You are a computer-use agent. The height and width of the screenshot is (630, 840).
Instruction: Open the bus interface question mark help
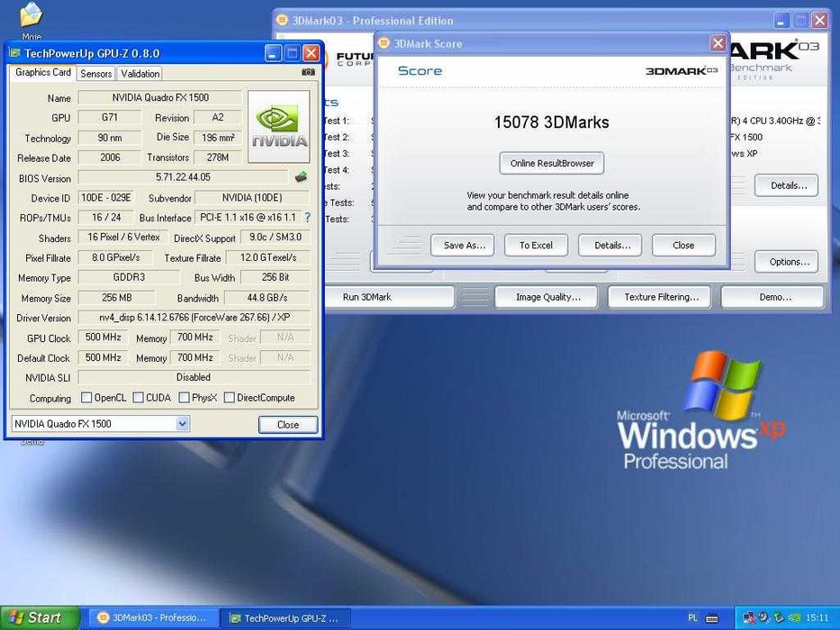pos(308,217)
